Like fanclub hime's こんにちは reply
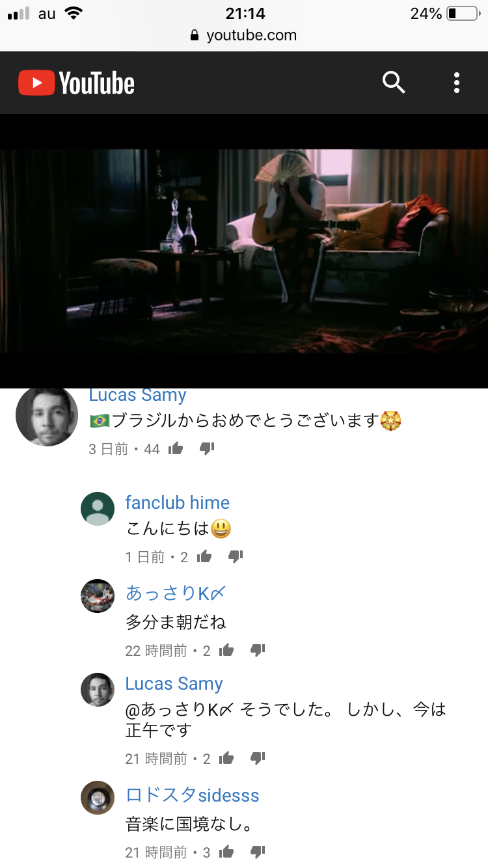 point(204,556)
